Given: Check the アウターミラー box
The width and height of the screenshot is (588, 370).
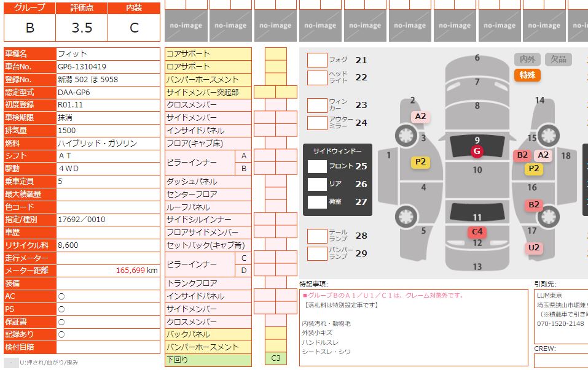Looking at the screenshot, I should click(x=317, y=123).
